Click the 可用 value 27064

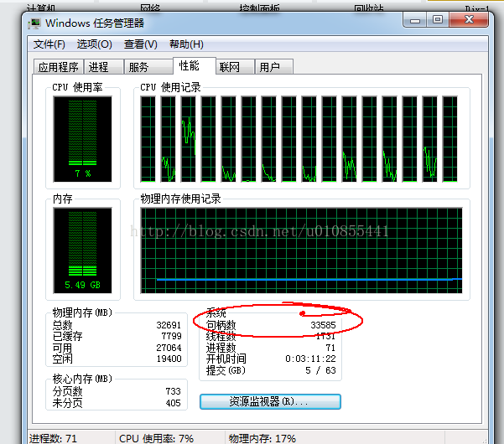169,348
